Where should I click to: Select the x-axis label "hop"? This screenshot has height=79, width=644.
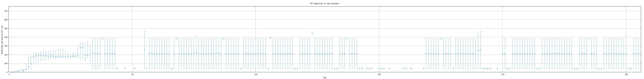[x=324, y=78]
